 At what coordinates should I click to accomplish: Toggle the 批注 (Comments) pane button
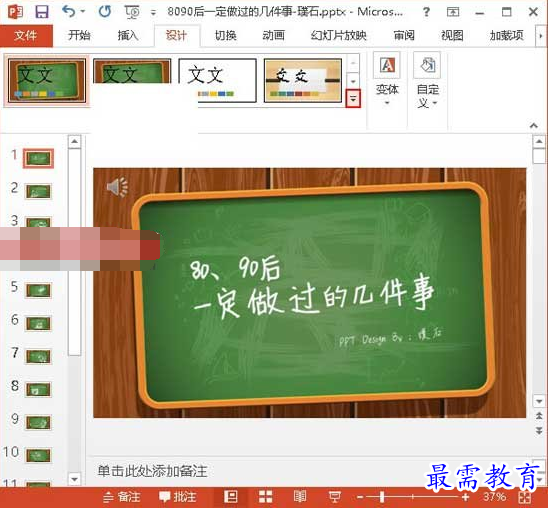click(178, 497)
